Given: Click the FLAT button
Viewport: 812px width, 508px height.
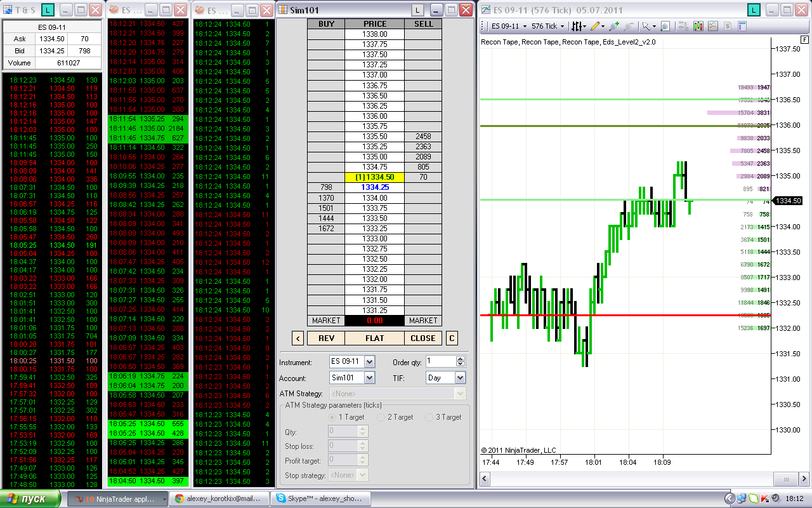Looking at the screenshot, I should [x=374, y=338].
